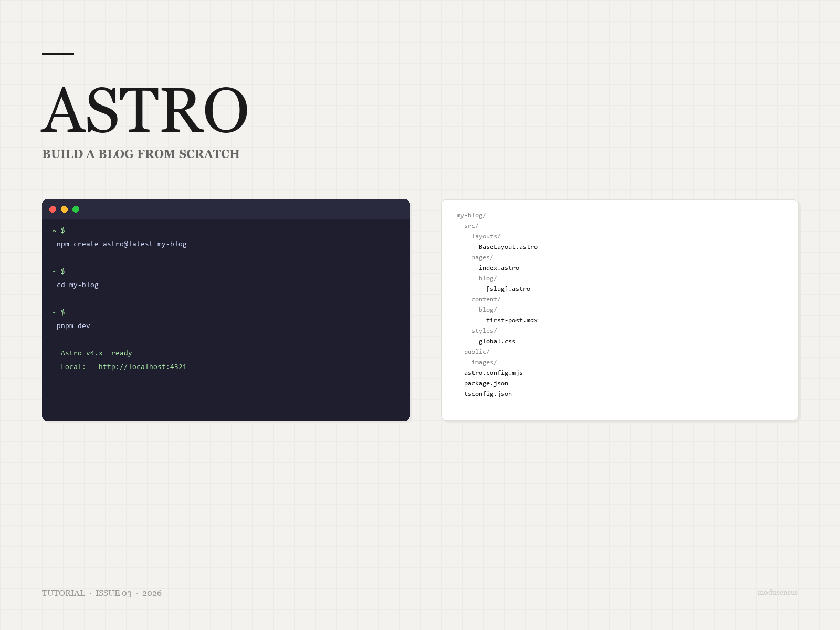
Task: Click the 'ISSUE 03' footer text
Action: pyautogui.click(x=113, y=593)
